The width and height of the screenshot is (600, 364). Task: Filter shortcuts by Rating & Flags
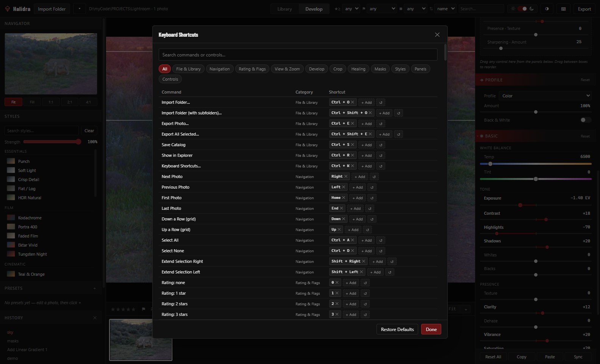[252, 69]
